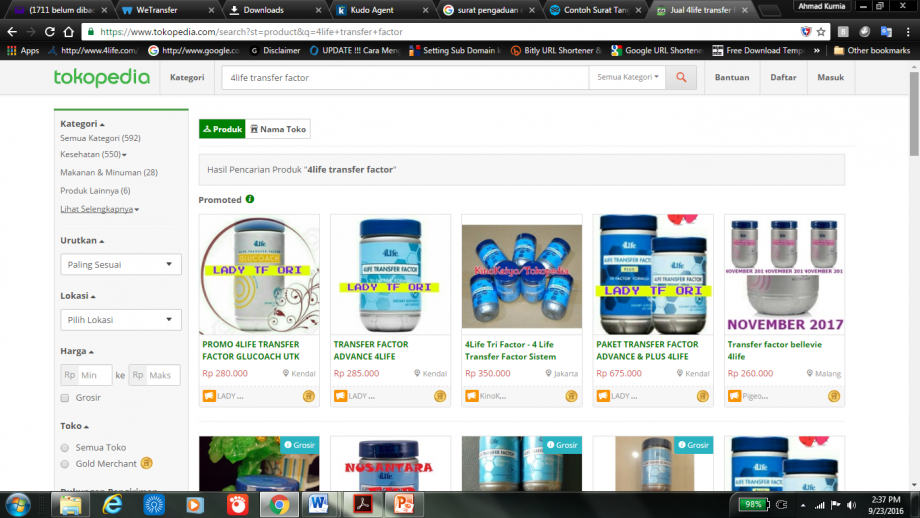Open Paling Sesuai sort dropdown

tap(121, 265)
